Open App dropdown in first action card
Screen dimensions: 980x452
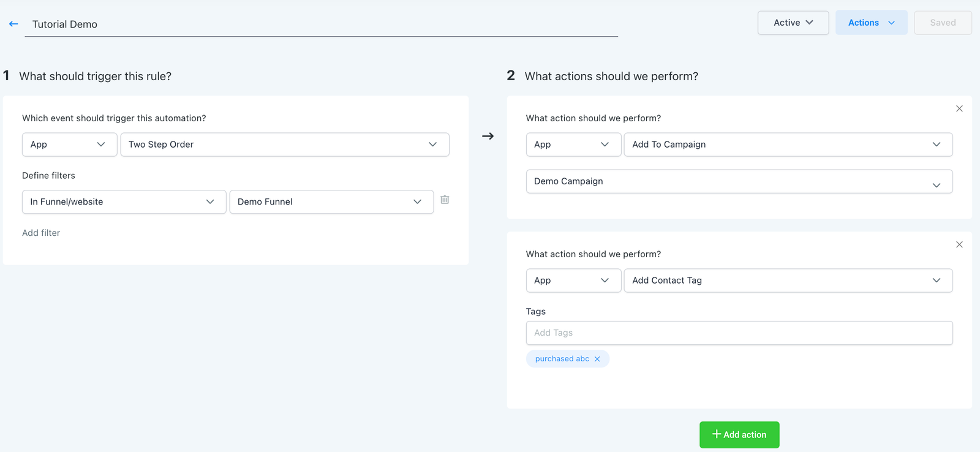tap(573, 145)
